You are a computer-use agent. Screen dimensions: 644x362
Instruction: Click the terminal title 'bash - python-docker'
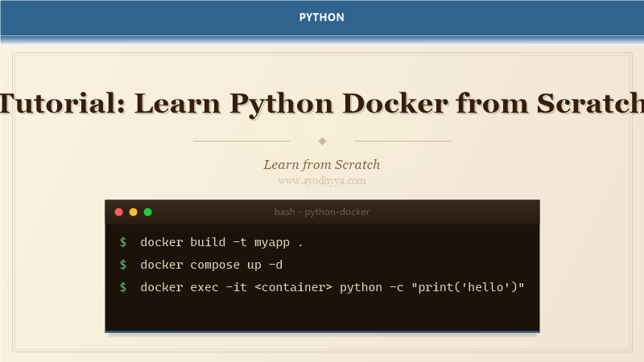click(x=322, y=212)
